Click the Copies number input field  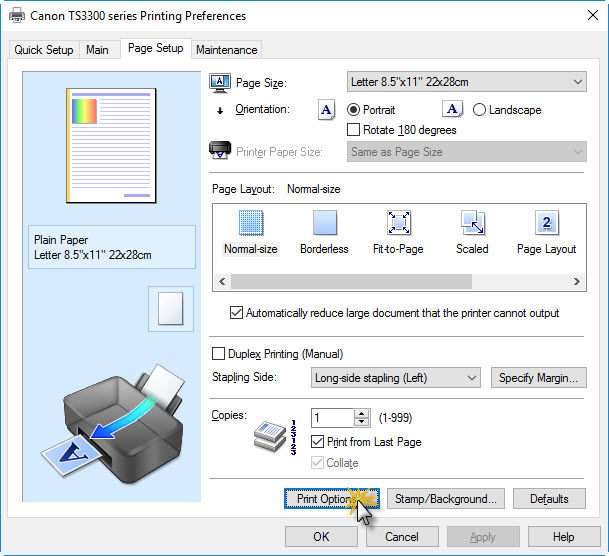[332, 418]
